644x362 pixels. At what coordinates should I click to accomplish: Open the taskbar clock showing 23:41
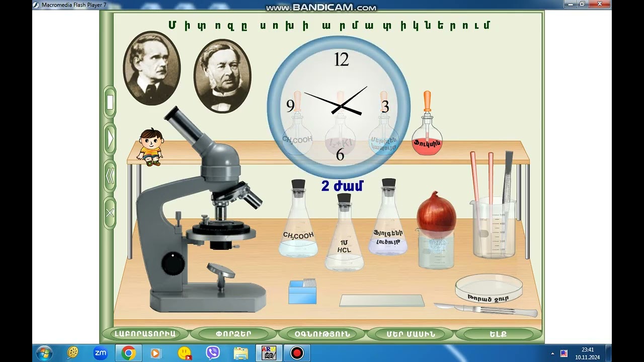click(588, 353)
